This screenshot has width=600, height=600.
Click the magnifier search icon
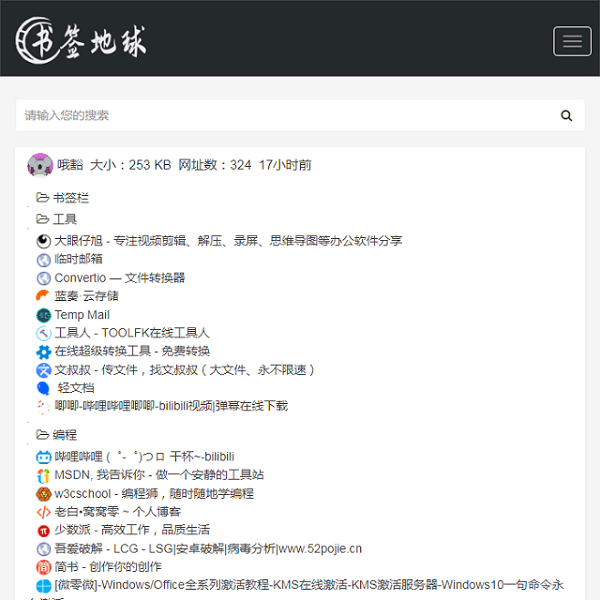click(566, 115)
